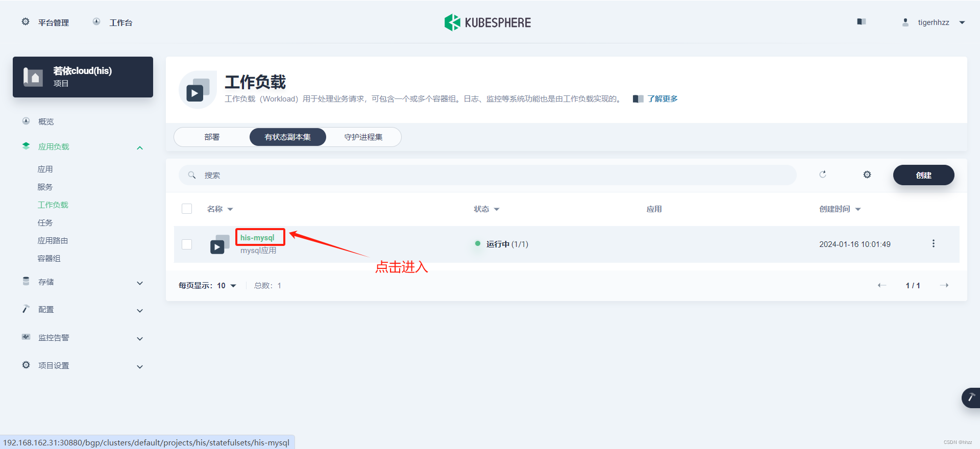980x449 pixels.
Task: Switch to the 部署 tab
Action: (212, 137)
